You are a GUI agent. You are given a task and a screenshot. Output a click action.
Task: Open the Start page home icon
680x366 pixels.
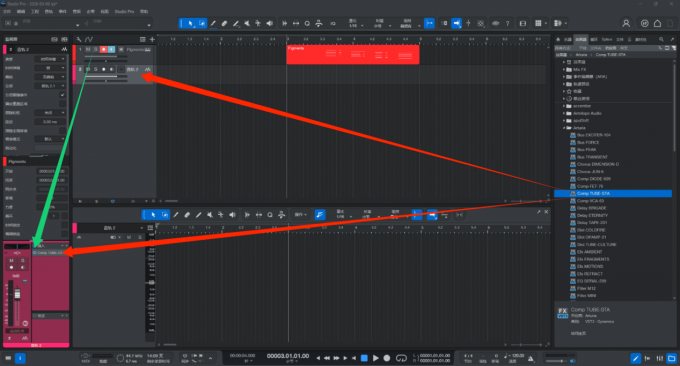click(x=657, y=23)
